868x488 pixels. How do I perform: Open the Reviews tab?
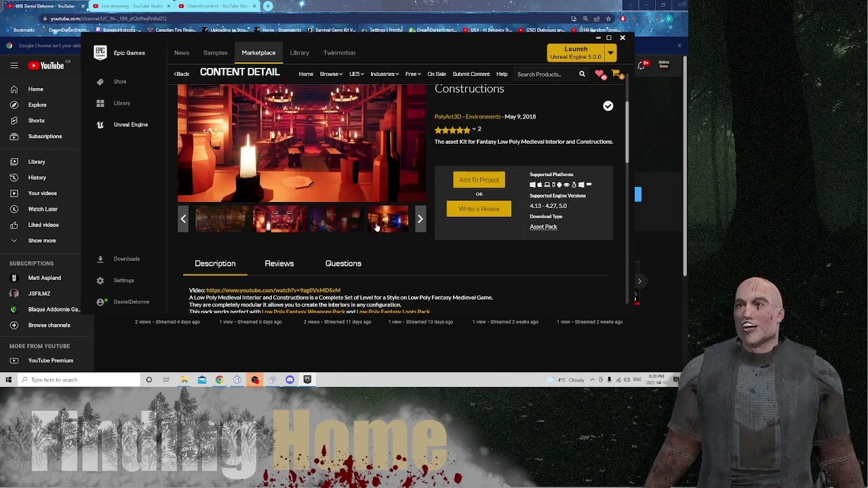point(279,264)
